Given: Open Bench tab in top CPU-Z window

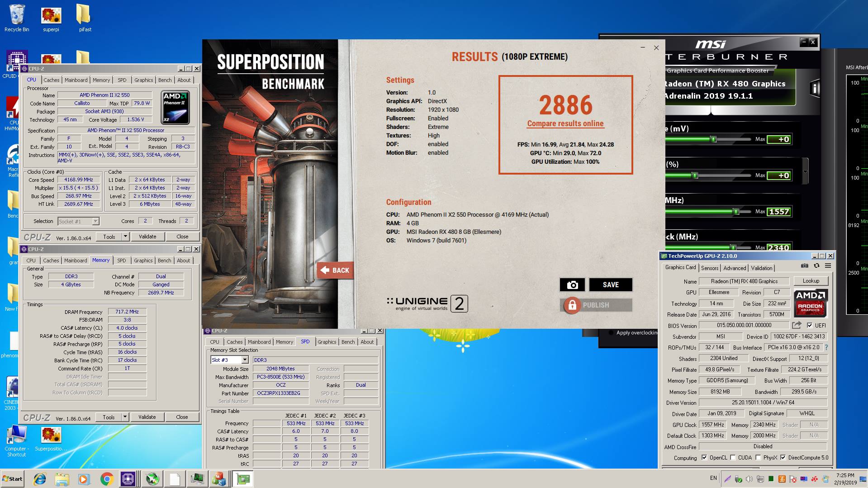Looking at the screenshot, I should [x=165, y=80].
